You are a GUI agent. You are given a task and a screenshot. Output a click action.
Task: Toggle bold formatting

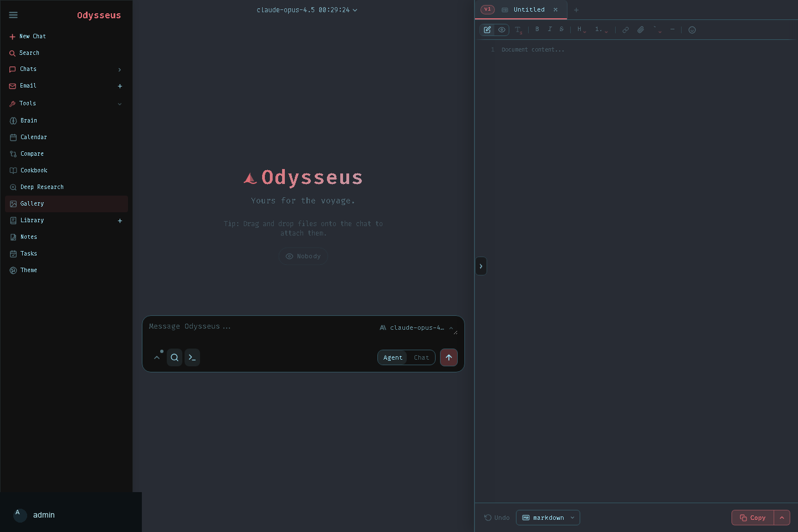[537, 29]
